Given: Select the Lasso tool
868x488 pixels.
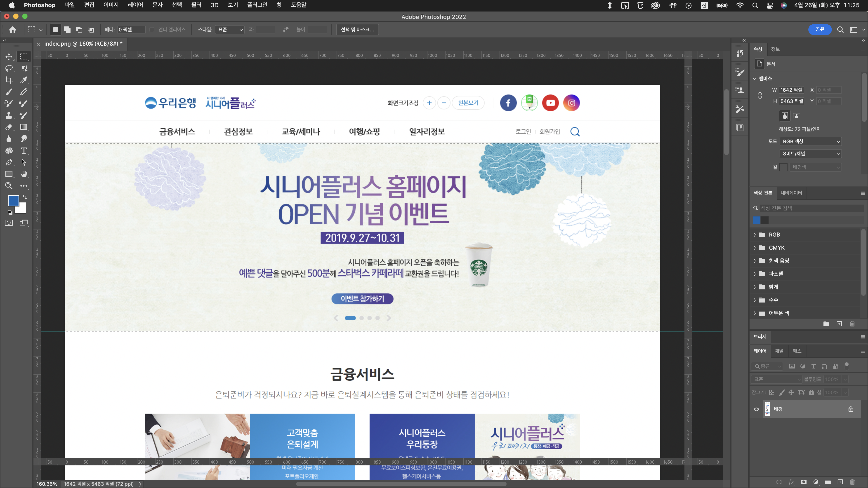Looking at the screenshot, I should click(x=9, y=68).
